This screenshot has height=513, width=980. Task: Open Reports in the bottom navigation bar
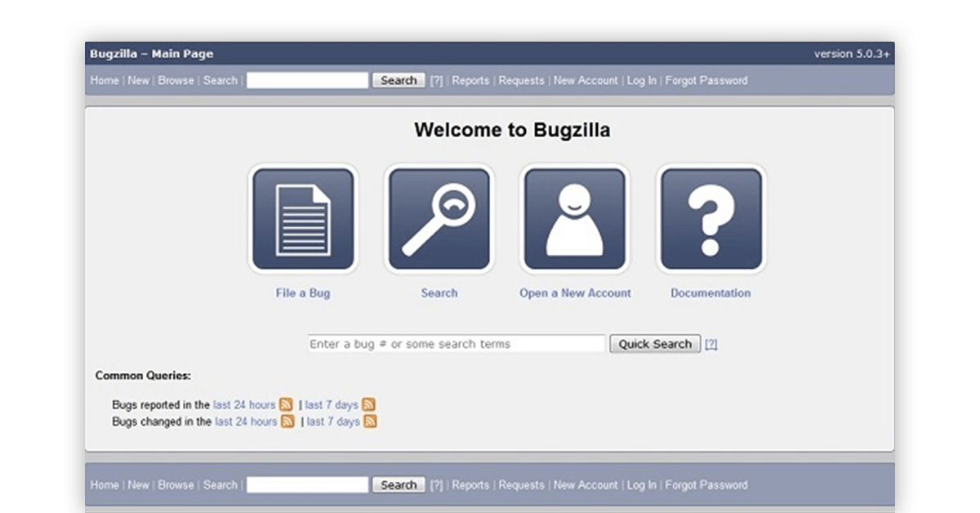point(470,484)
